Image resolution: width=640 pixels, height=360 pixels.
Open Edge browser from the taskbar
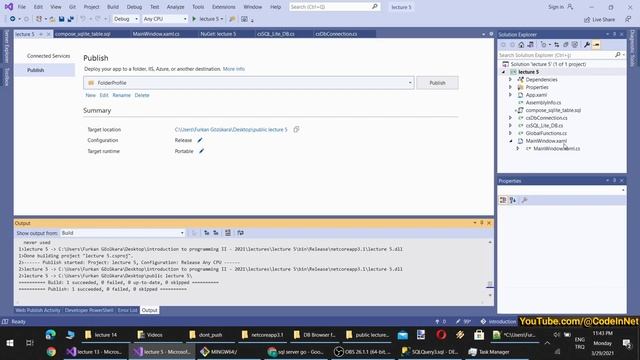click(x=51, y=335)
